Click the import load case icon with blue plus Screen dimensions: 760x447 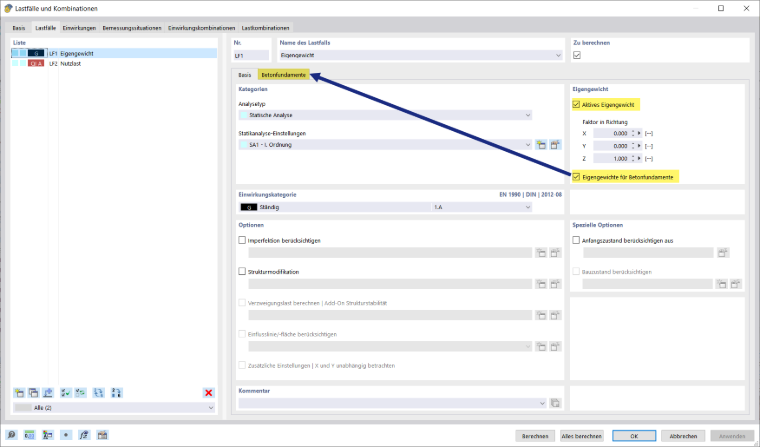pyautogui.click(x=48, y=393)
